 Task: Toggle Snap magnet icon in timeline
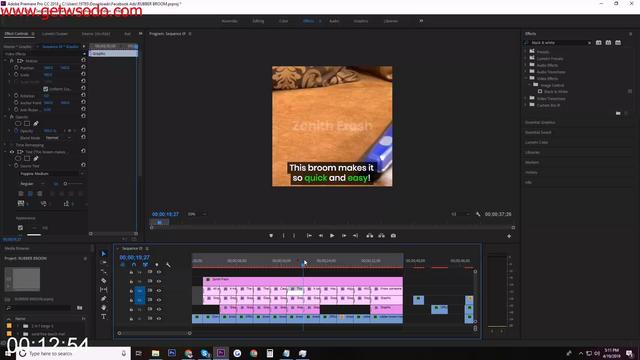point(134,265)
